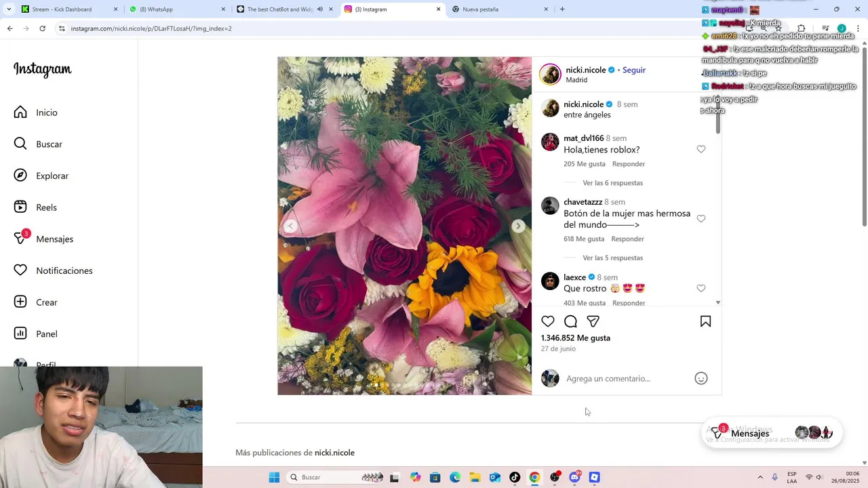Open 1.346.852 Me gusta likes list
The image size is (868, 488).
[x=576, y=338]
